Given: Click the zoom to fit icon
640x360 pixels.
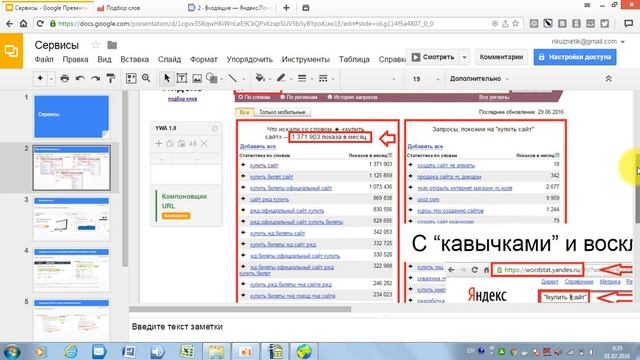Looking at the screenshot, I should click(x=131, y=78).
